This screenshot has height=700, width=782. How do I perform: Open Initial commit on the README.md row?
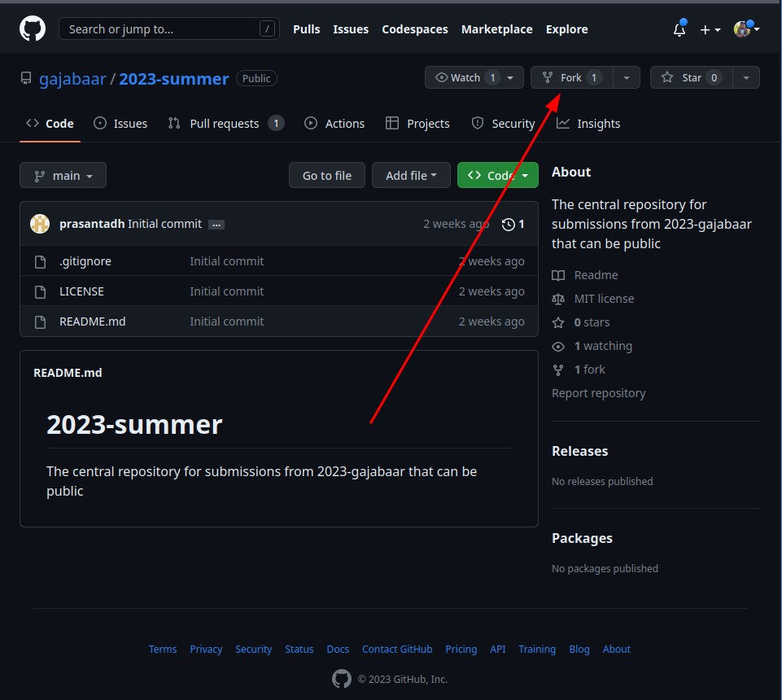tap(226, 322)
